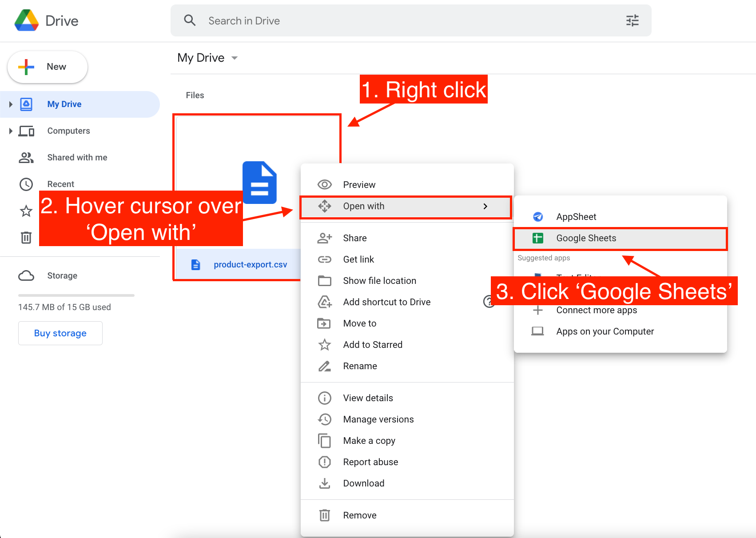Click the Make a copy icon
The width and height of the screenshot is (756, 538).
(325, 441)
